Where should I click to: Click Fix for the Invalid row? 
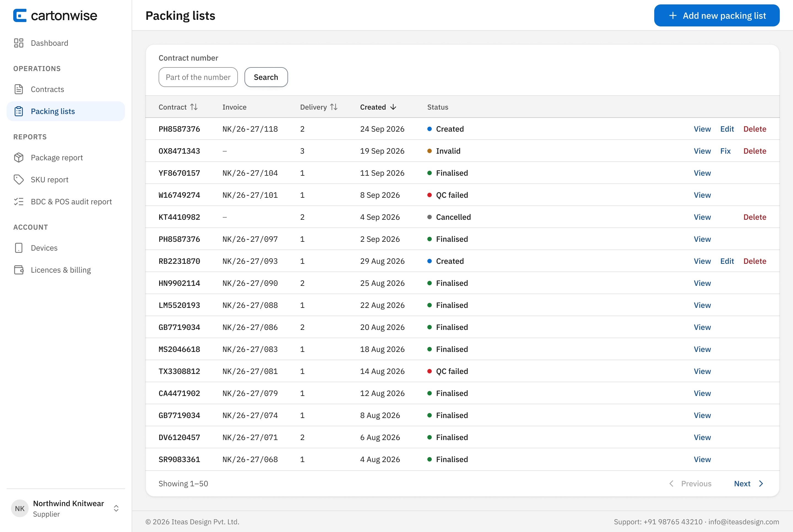click(x=725, y=151)
